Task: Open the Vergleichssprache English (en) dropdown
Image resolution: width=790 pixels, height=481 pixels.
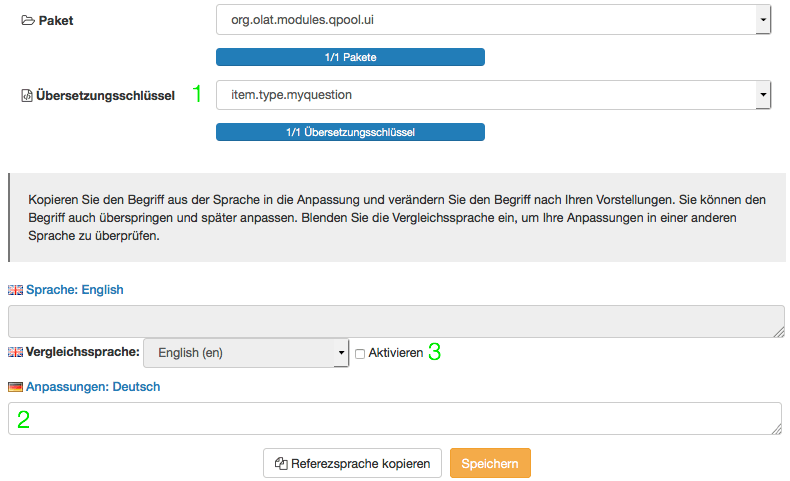Action: 246,353
